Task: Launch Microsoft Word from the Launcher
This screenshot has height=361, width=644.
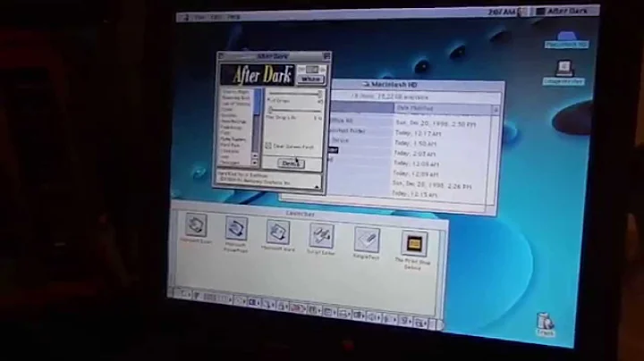Action: 278,232
